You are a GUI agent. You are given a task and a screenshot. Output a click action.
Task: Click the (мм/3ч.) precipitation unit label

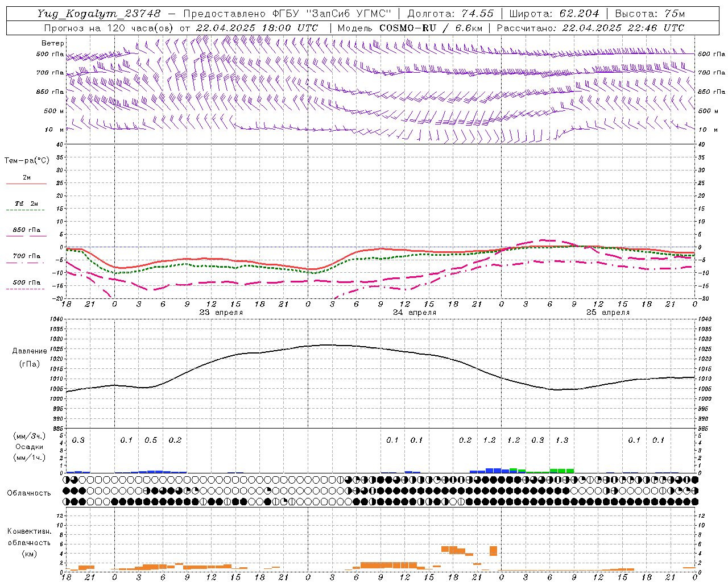pyautogui.click(x=30, y=436)
